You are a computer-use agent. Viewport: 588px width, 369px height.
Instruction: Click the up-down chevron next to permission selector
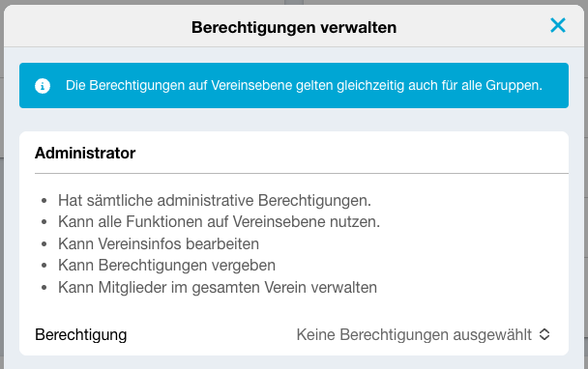[x=544, y=334]
